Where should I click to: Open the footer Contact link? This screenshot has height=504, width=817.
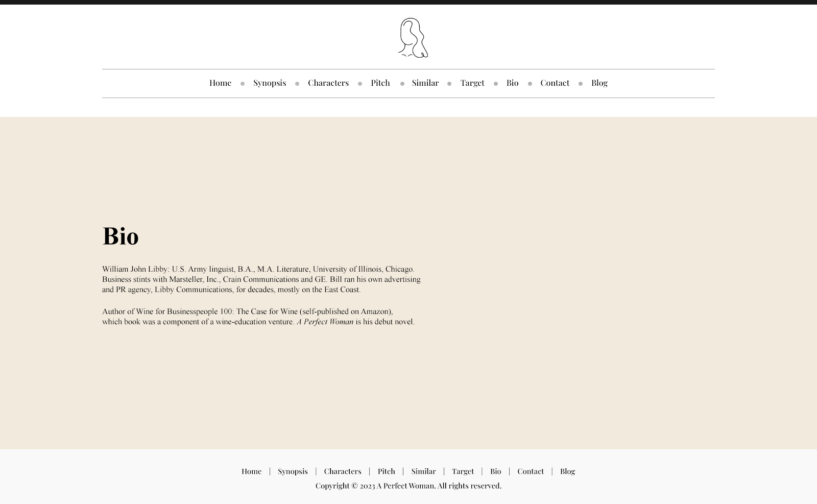(530, 471)
